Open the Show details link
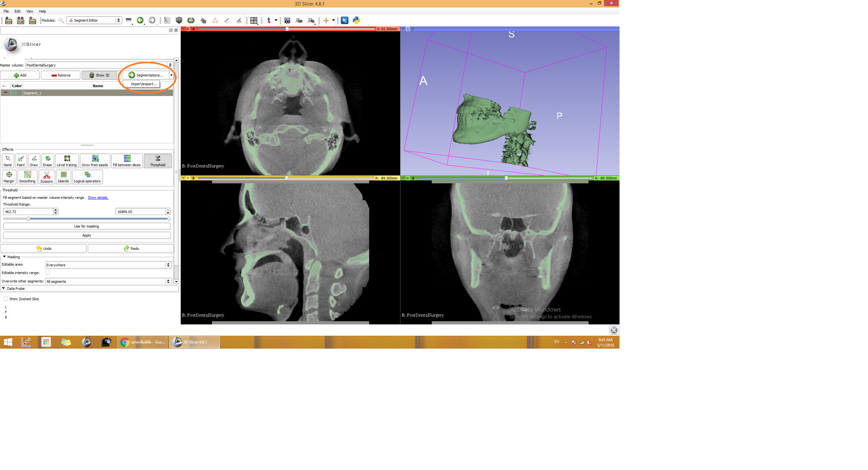Viewport: 868px width, 470px height. (x=98, y=198)
